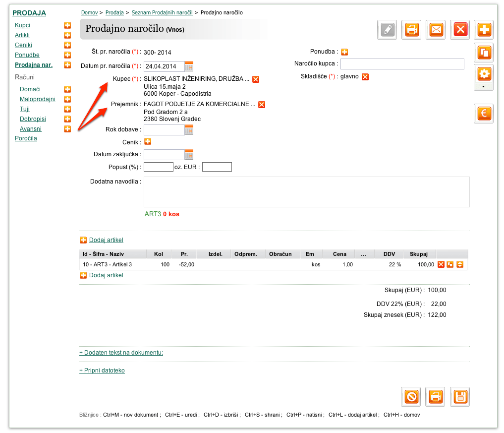Open calendar for Rok dobave
The height and width of the screenshot is (433, 504).
(189, 130)
